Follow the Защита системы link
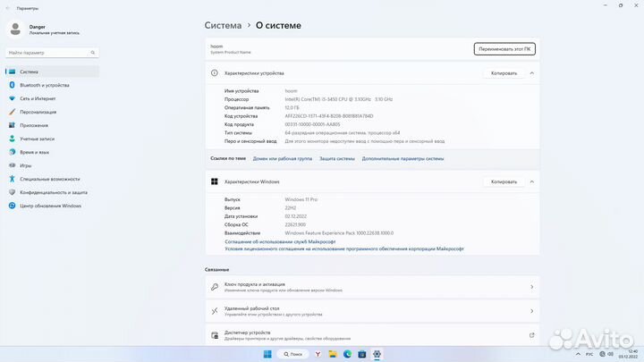 click(x=337, y=158)
